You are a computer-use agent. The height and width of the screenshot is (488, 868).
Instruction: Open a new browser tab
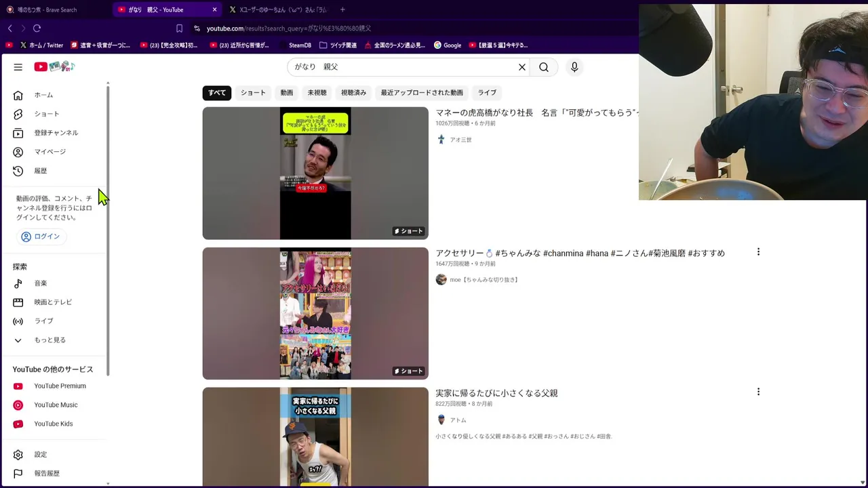tap(342, 9)
